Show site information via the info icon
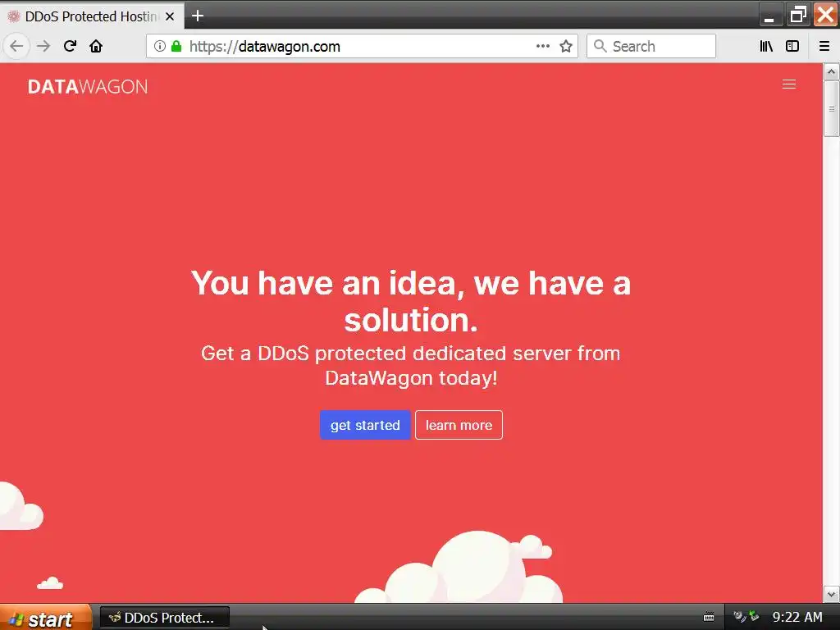This screenshot has height=630, width=840. tap(160, 46)
